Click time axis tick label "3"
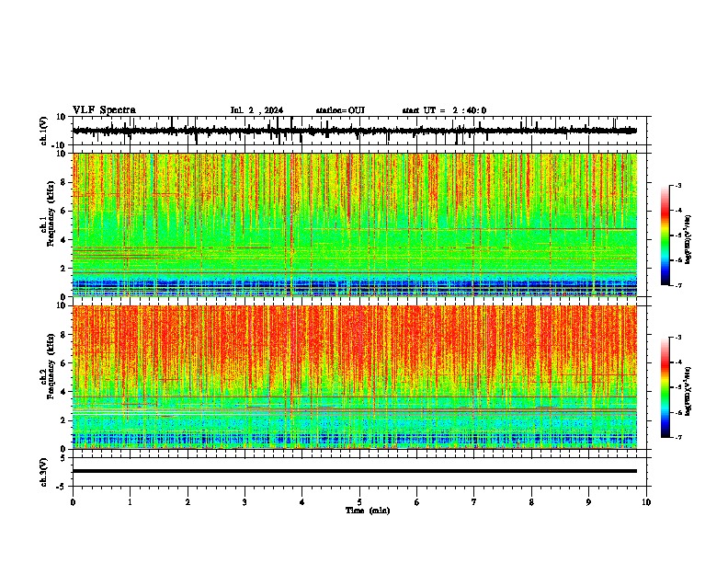The image size is (728, 563). point(245,502)
